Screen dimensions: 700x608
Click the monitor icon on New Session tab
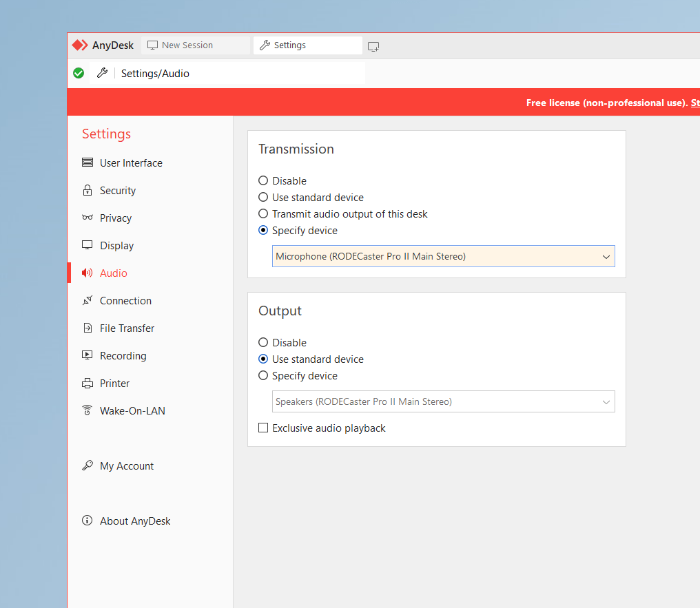pos(153,45)
